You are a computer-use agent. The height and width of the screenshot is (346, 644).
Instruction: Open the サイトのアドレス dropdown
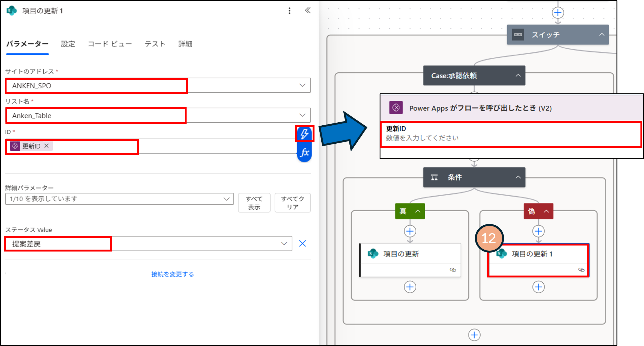(x=302, y=85)
